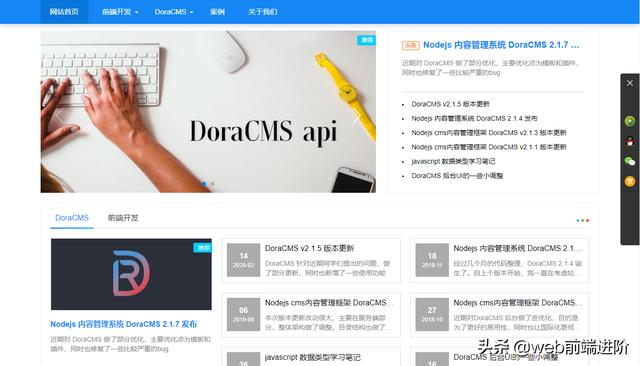
Task: Open card Nodejs 内容管理系统 DoraCMS 2.1... beside date 18
Action: click(518, 248)
